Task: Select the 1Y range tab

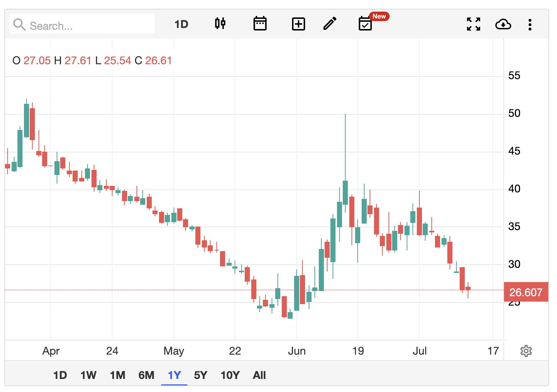Action: (174, 375)
